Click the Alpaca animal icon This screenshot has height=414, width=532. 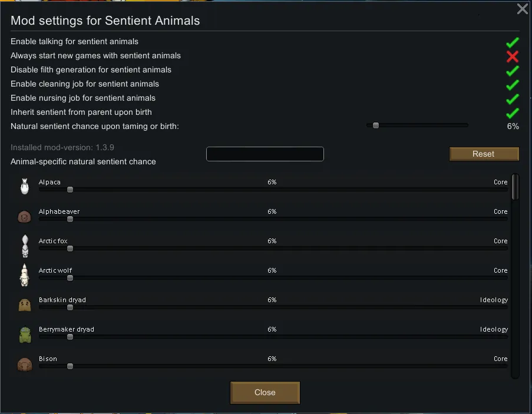click(24, 186)
